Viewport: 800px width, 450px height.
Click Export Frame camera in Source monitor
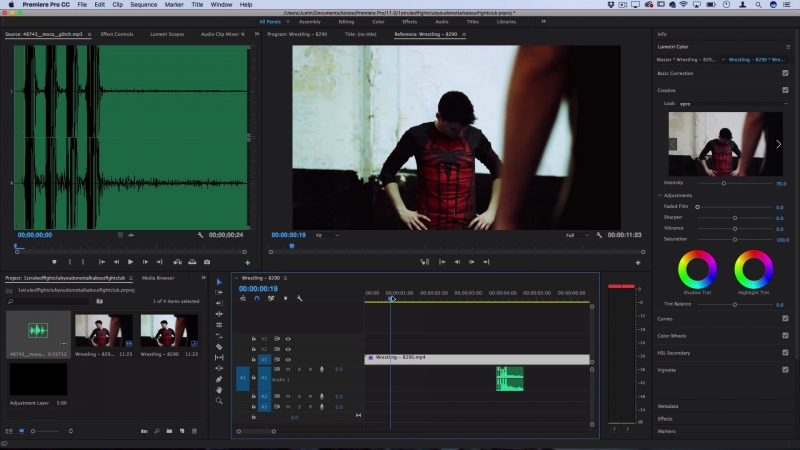207,262
